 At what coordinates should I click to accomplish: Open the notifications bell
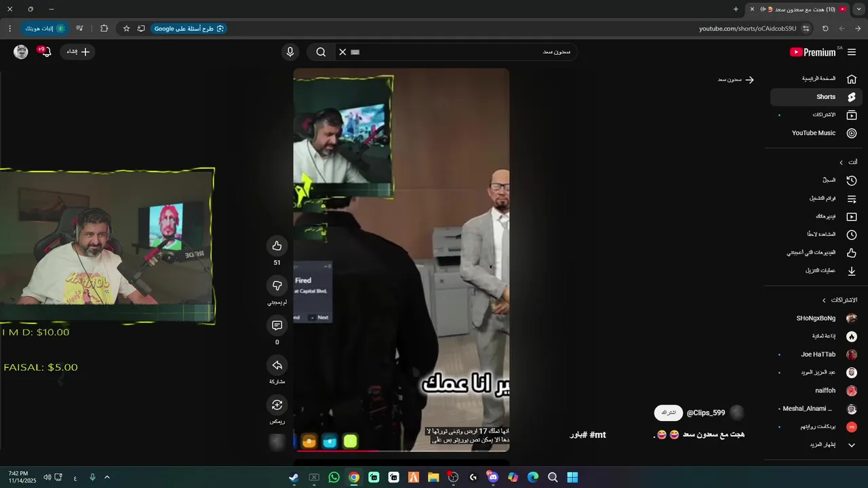click(45, 52)
